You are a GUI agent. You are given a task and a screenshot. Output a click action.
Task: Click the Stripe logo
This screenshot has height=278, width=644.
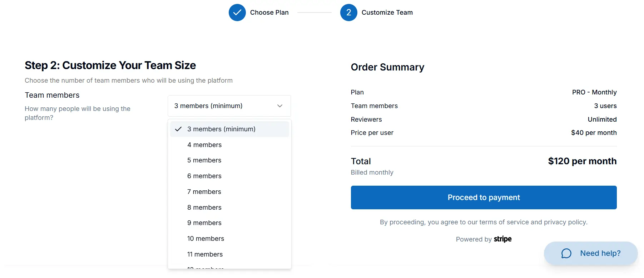[x=502, y=239]
